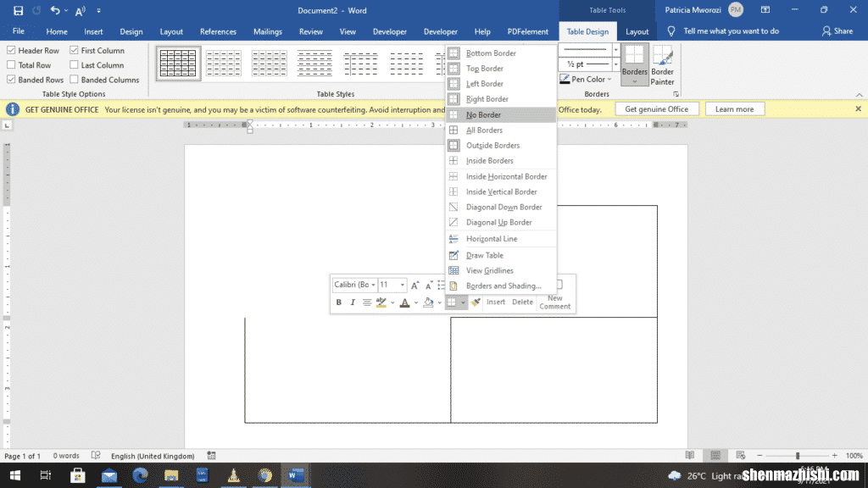Open the Calibri font name dropdown
868x488 pixels.
(373, 285)
